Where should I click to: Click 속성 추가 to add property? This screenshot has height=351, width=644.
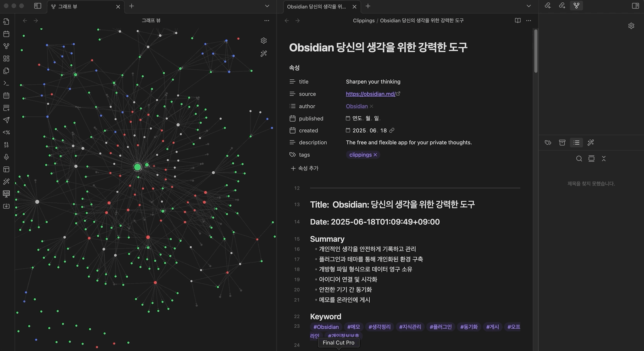tap(304, 168)
